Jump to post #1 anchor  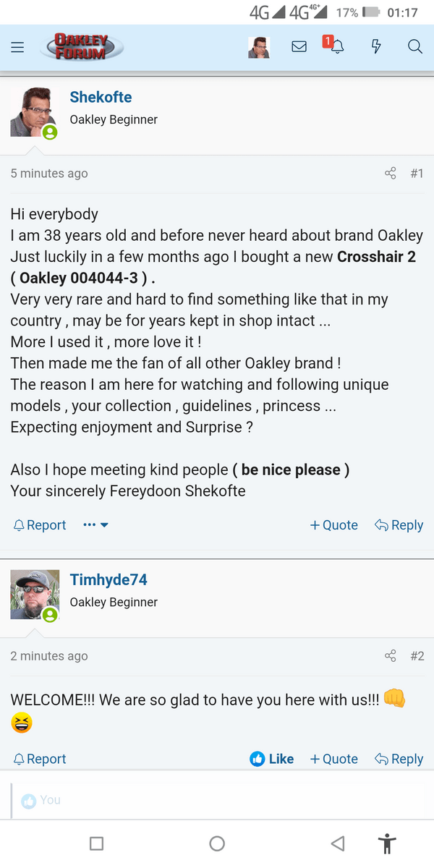pyautogui.click(x=417, y=174)
